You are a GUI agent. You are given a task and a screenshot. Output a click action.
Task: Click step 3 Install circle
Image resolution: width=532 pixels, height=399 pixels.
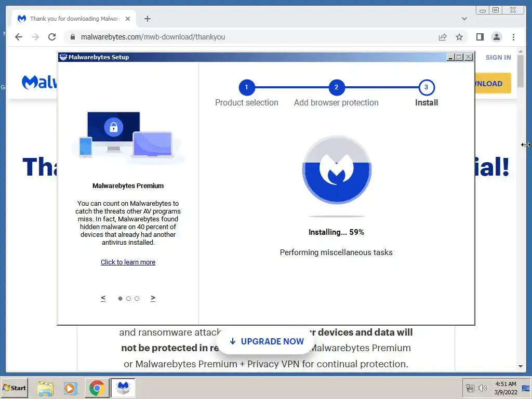pos(427,87)
